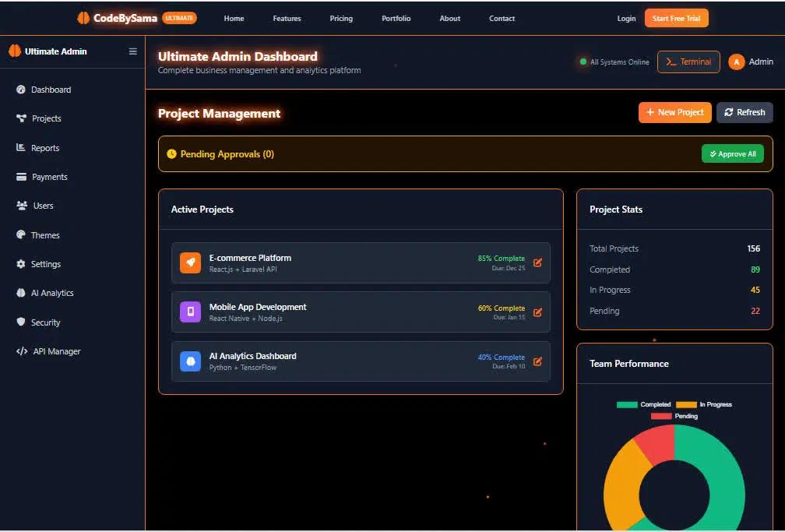Image resolution: width=785 pixels, height=532 pixels.
Task: Collapse sidebar with the hamburger menu icon
Action: tap(132, 51)
